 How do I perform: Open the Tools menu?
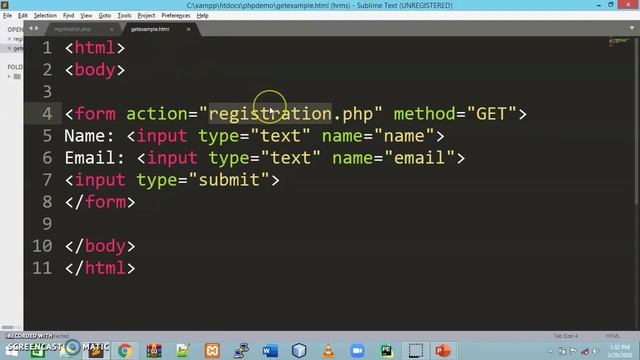pos(124,16)
